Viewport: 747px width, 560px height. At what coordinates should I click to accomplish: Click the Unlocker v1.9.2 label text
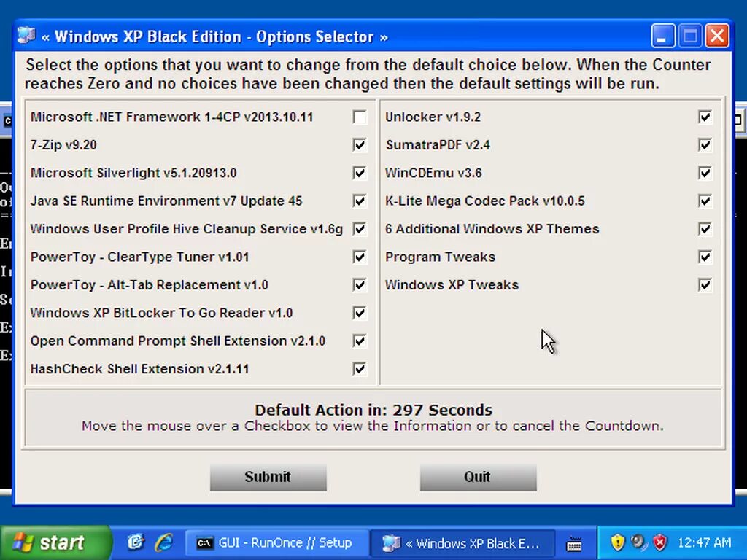[433, 117]
